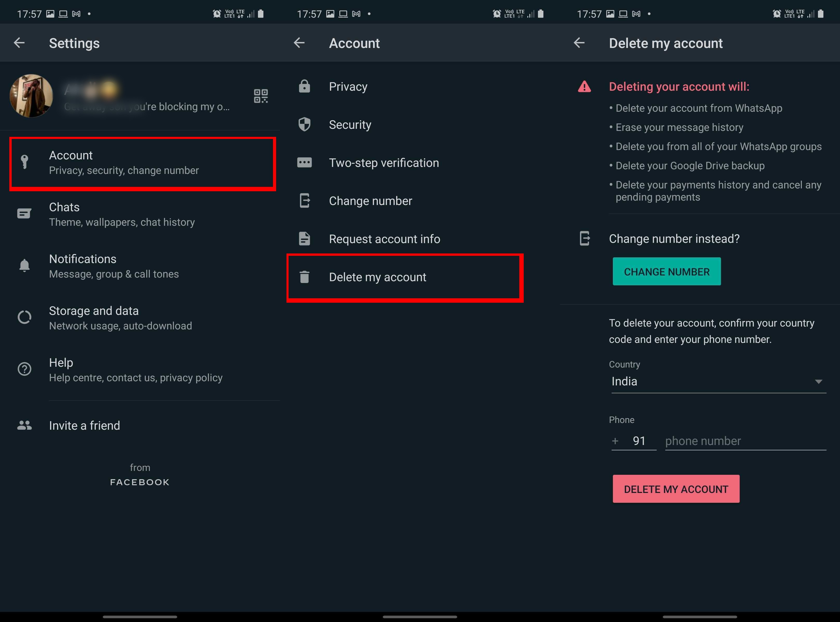Tap the Gmail notification icon in second status bar

tap(356, 14)
